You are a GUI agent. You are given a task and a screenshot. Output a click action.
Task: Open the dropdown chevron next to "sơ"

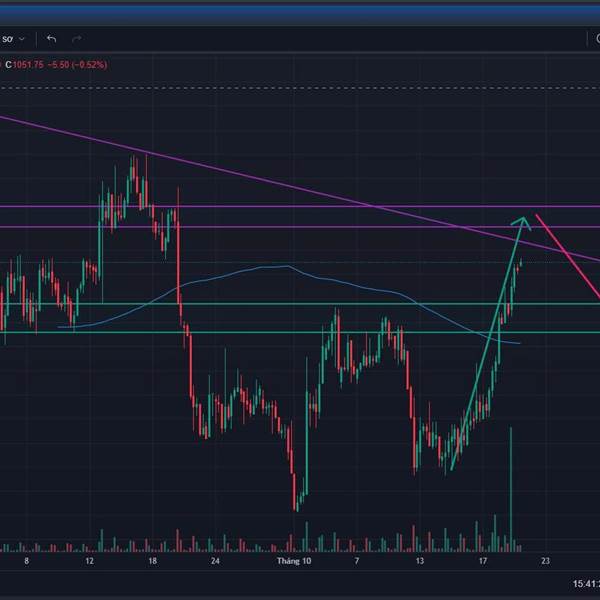tap(22, 39)
